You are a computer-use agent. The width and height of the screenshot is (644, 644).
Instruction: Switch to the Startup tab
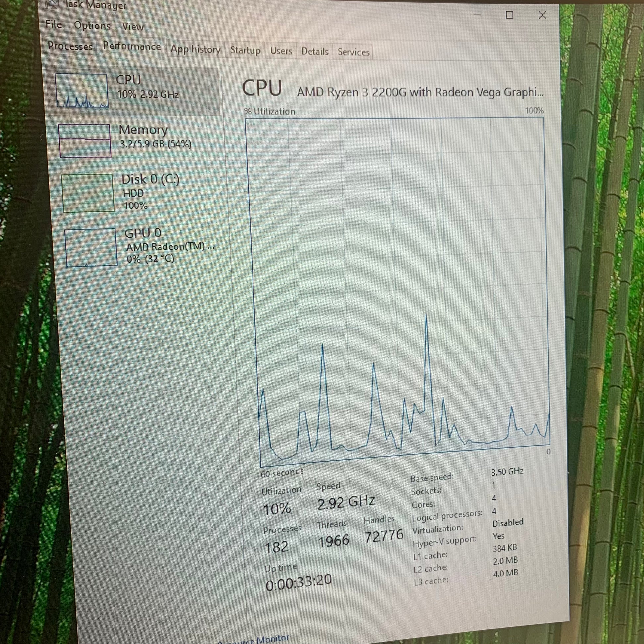pyautogui.click(x=245, y=50)
